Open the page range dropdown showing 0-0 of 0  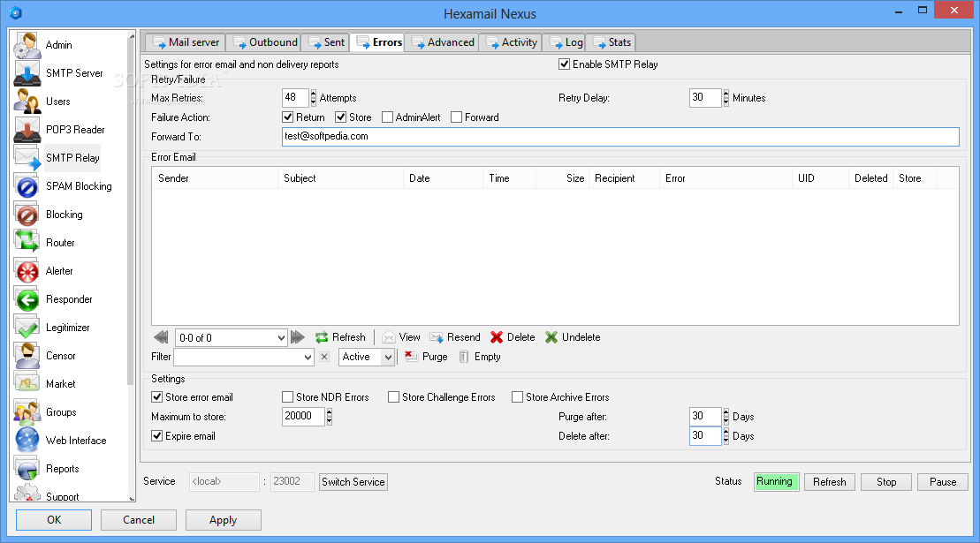(x=232, y=337)
